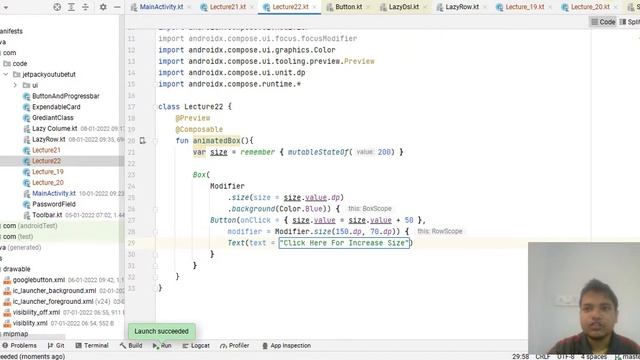Click the expand all icon in project panel
The height and width of the screenshot is (360, 640).
71,7
